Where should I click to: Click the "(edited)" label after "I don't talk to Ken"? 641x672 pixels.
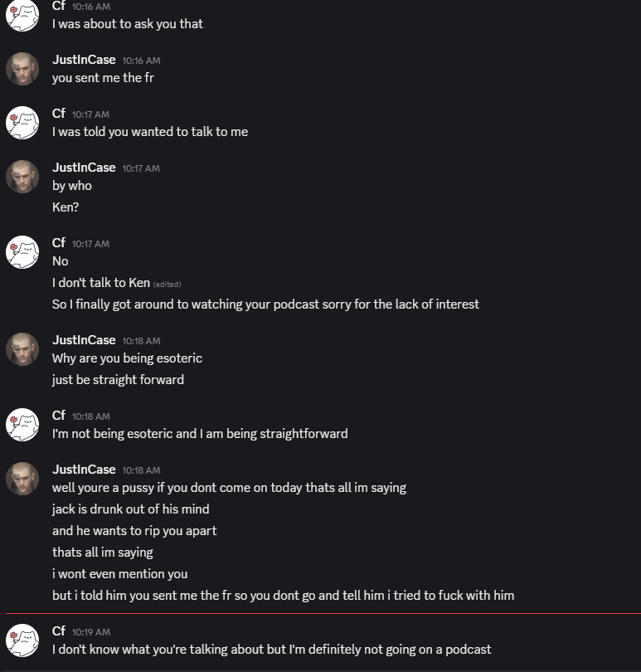coord(167,284)
